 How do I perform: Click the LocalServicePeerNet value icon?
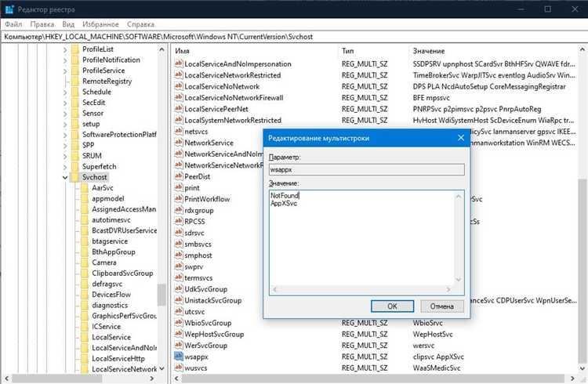(x=179, y=109)
